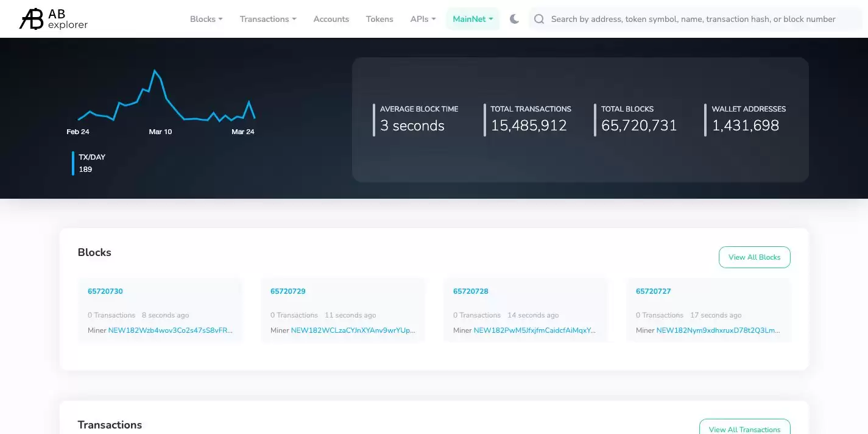Go to the Accounts page
The width and height of the screenshot is (868, 434).
[331, 19]
